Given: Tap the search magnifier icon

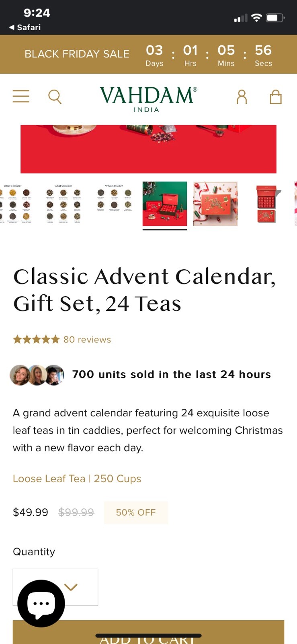Looking at the screenshot, I should point(55,97).
